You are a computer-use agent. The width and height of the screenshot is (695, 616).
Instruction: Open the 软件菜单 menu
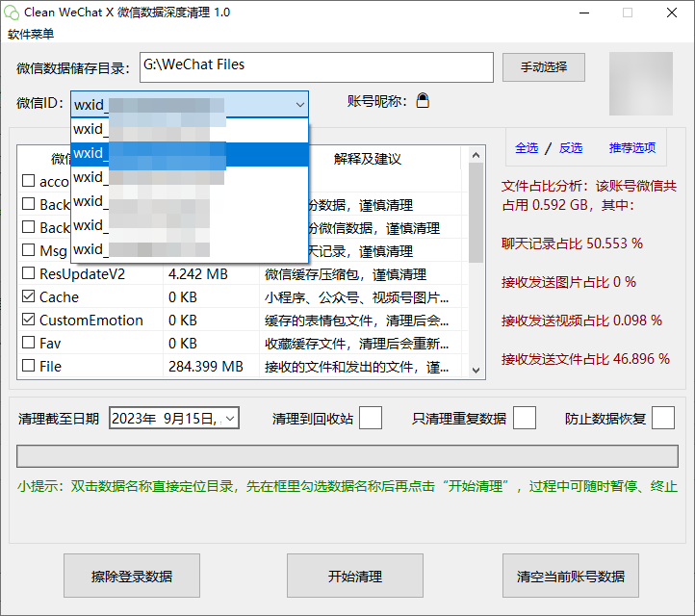[31, 34]
